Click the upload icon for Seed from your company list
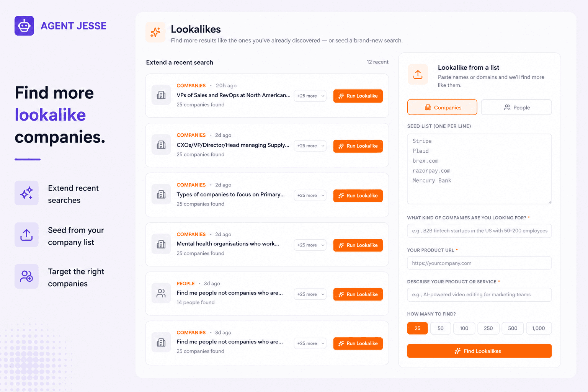The height and width of the screenshot is (392, 588). tap(26, 235)
